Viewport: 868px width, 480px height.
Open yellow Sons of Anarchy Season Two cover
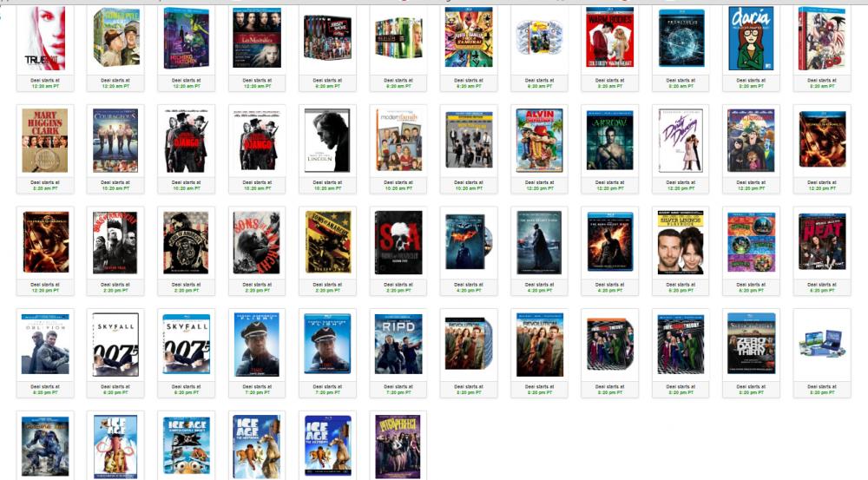(328, 242)
